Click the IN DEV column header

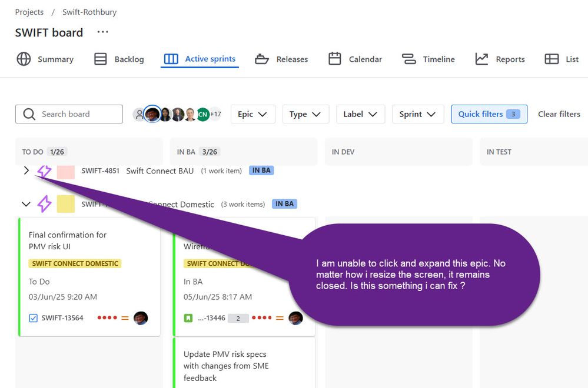tap(398, 152)
